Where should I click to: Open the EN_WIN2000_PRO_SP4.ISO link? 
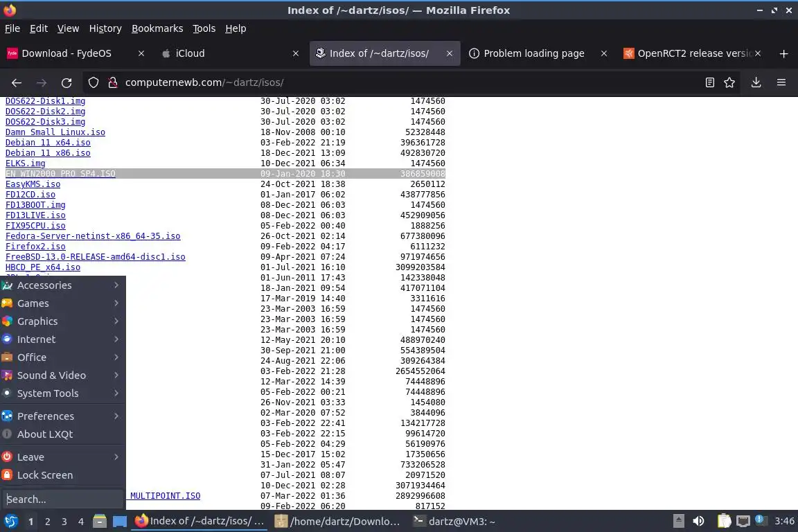coord(60,174)
